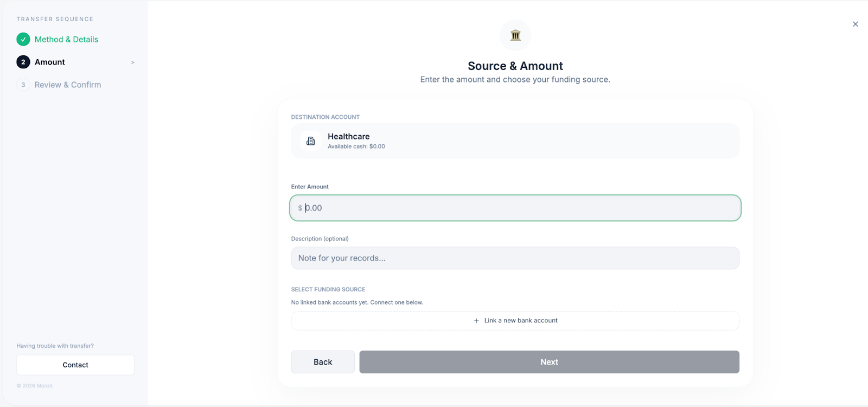Select the Healthcare destination account card
Viewport: 868px width, 407px height.
515,141
